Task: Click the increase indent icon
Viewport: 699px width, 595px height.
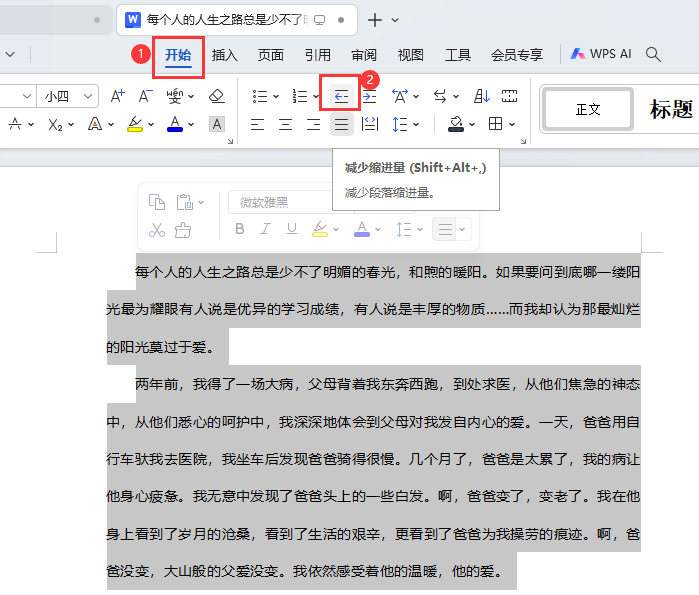Action: pos(369,96)
